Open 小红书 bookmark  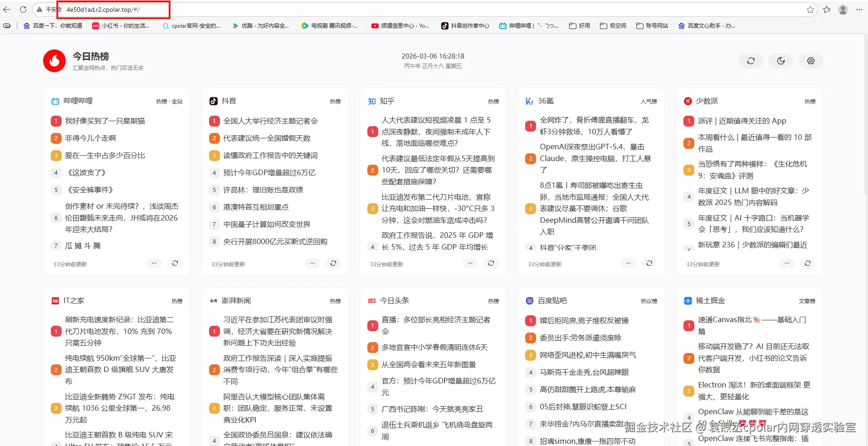pos(121,26)
